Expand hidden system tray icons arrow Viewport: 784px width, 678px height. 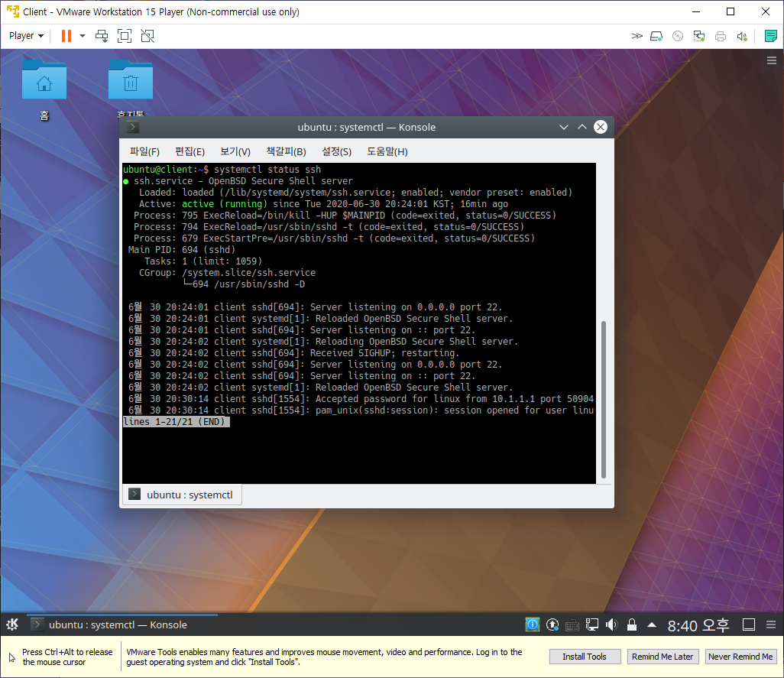pos(652,624)
